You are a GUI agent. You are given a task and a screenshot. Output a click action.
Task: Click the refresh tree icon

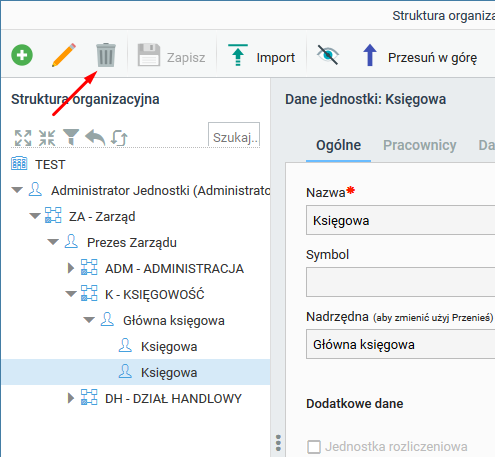119,138
